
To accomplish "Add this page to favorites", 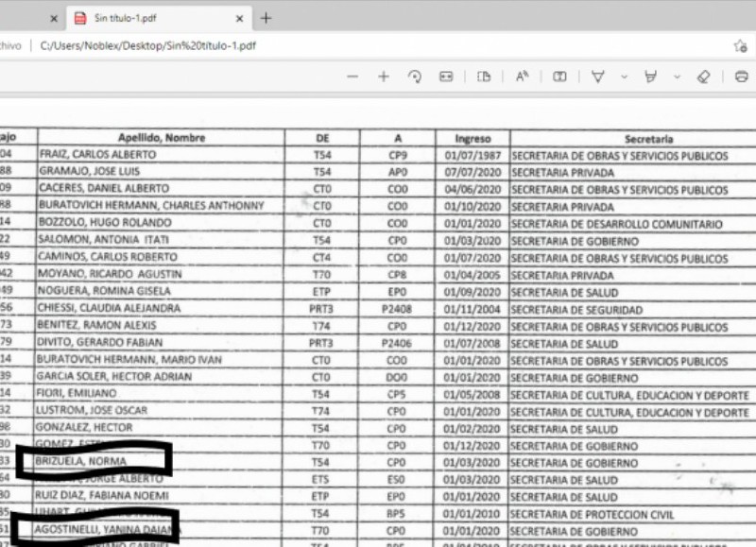I will click(x=740, y=45).
